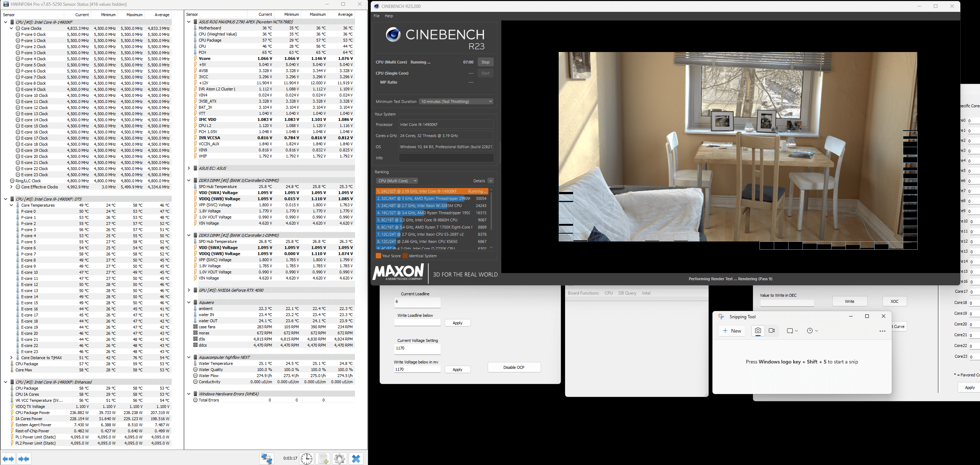Open Minimum Test Duration dropdown in Cinebench
The height and width of the screenshot is (465, 980).
point(456,102)
